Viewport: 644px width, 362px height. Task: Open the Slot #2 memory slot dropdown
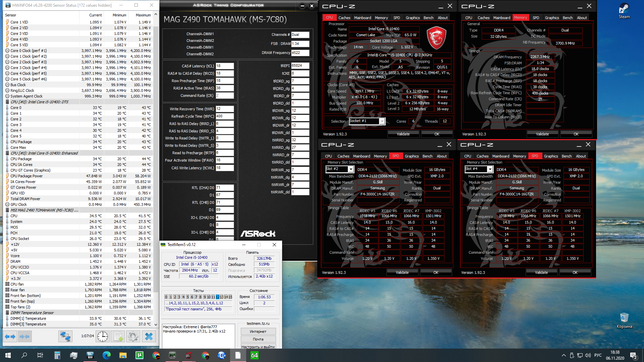point(351,169)
